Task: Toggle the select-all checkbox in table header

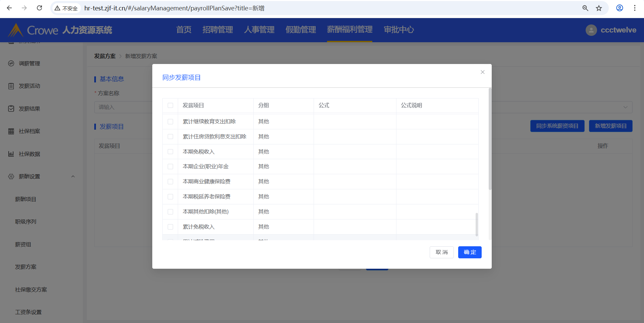Action: click(x=170, y=106)
